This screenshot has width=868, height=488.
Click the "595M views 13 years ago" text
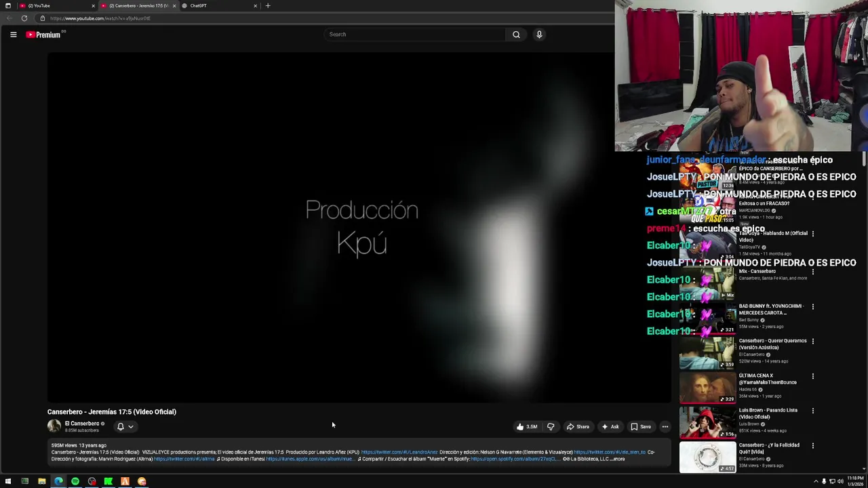pos(79,445)
